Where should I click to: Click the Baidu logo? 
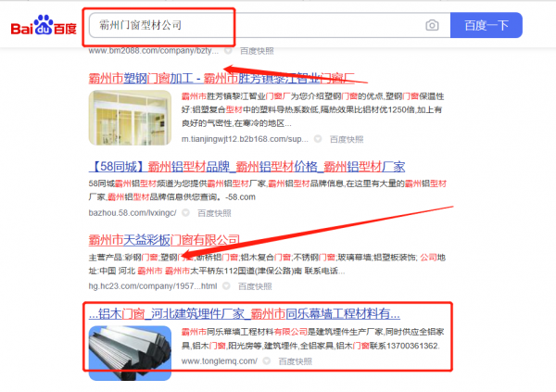[44, 25]
